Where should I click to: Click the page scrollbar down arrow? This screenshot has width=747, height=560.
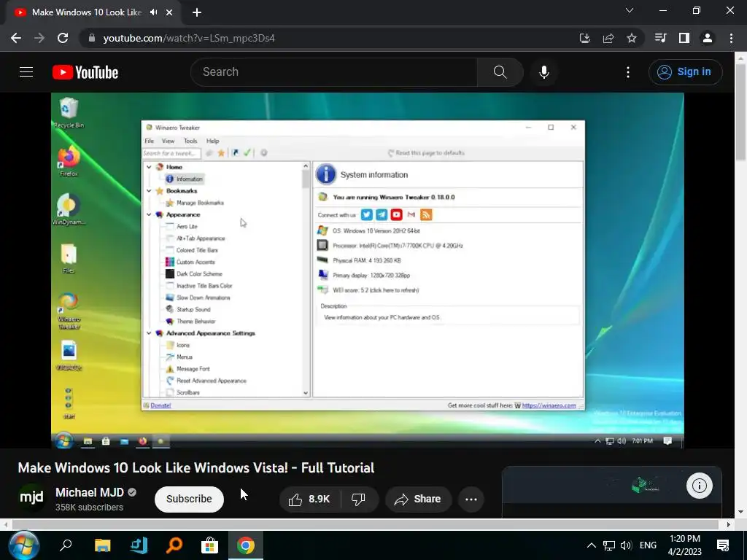740,513
